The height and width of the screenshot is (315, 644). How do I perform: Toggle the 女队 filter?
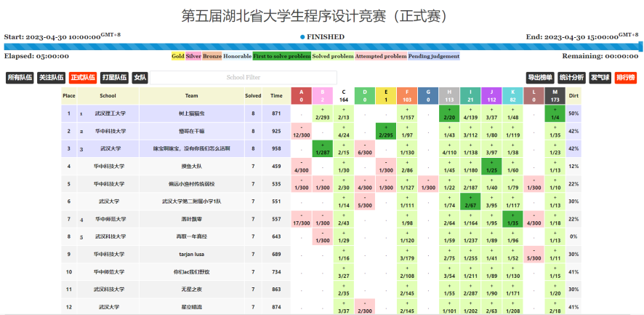pos(140,77)
